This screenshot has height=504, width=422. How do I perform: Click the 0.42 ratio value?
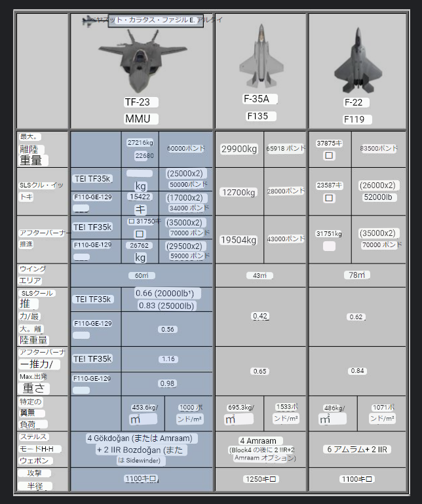click(x=260, y=316)
